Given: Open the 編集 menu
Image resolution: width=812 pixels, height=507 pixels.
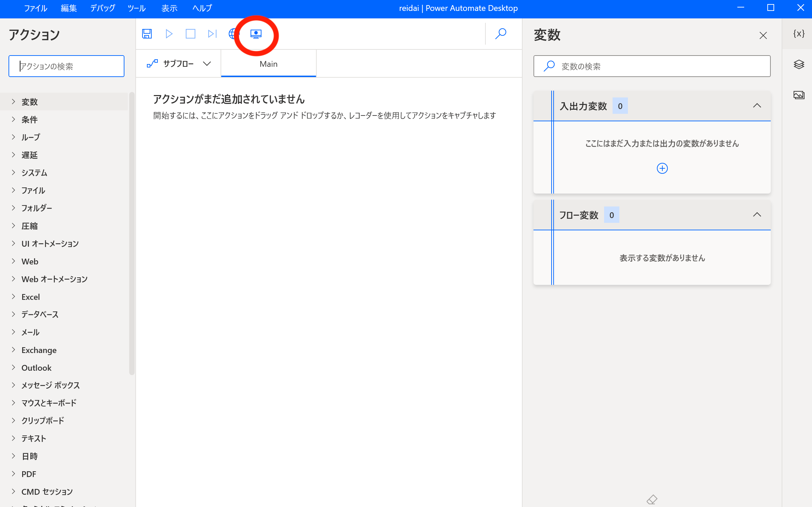Looking at the screenshot, I should [69, 8].
